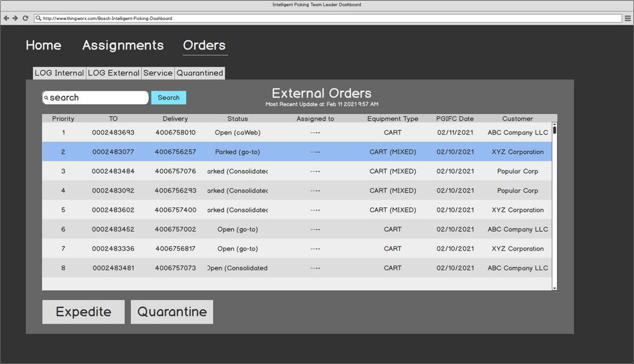Click delivery number 4006757002

175,229
